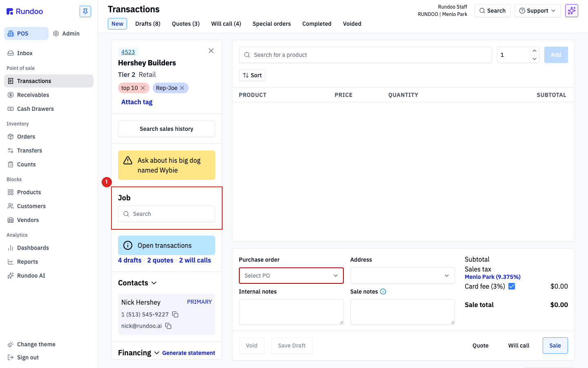
Task: Toggle the Card fee (3%) checkbox
Action: point(512,286)
